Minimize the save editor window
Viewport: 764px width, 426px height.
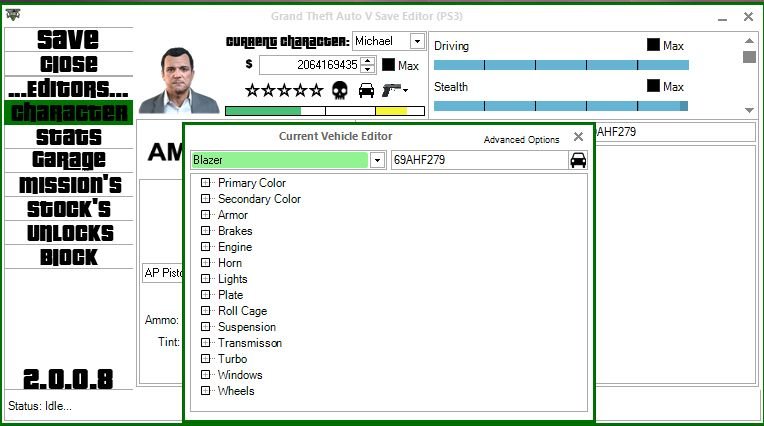coord(723,18)
